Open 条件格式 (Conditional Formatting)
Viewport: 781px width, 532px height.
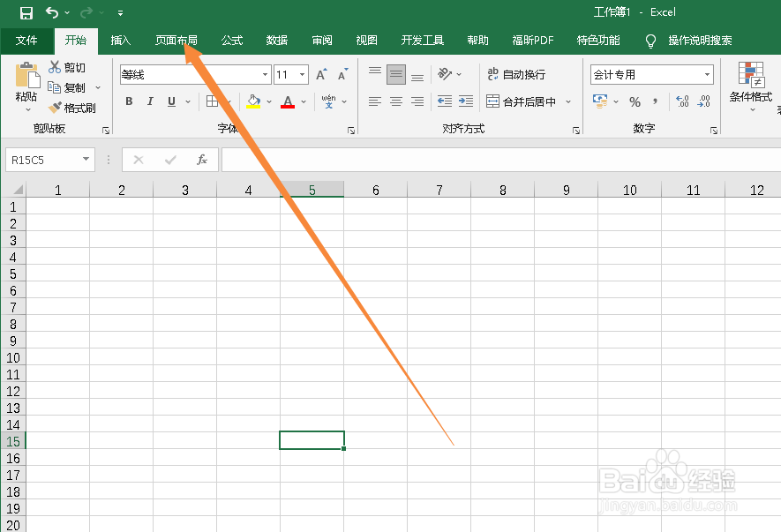tap(751, 88)
